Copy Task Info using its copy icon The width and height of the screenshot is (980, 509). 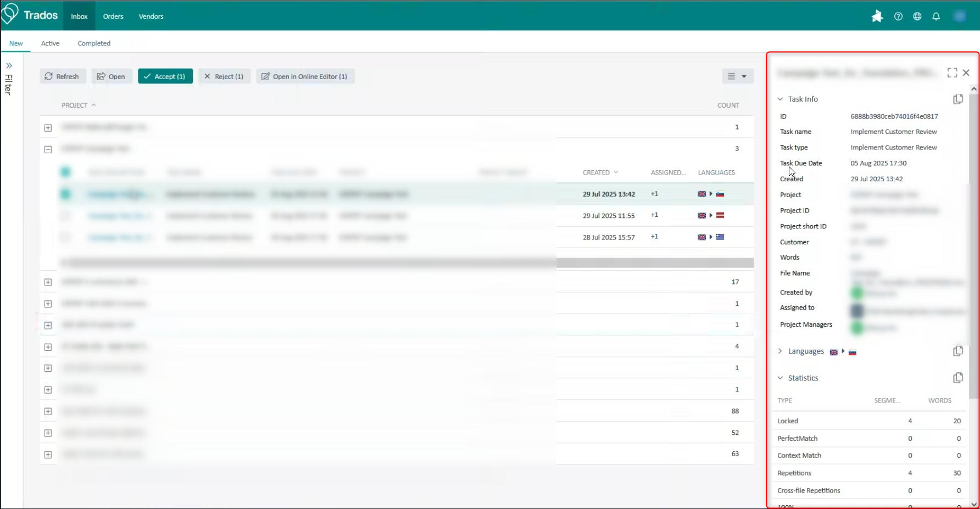point(958,99)
